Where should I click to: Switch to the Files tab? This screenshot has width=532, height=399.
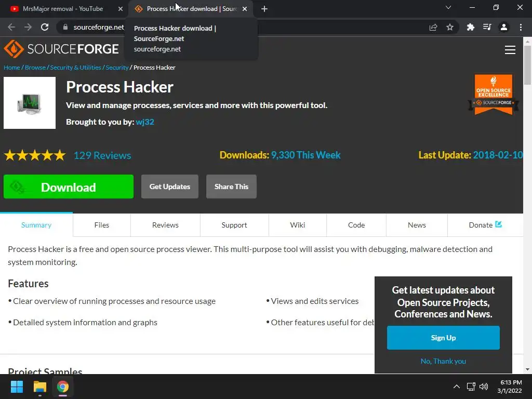[101, 225]
